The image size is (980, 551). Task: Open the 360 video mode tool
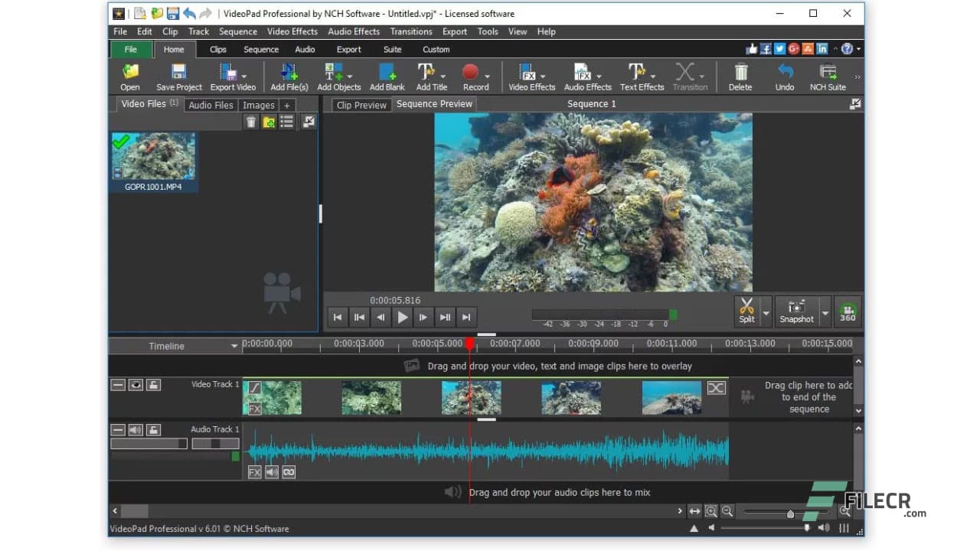click(x=847, y=311)
